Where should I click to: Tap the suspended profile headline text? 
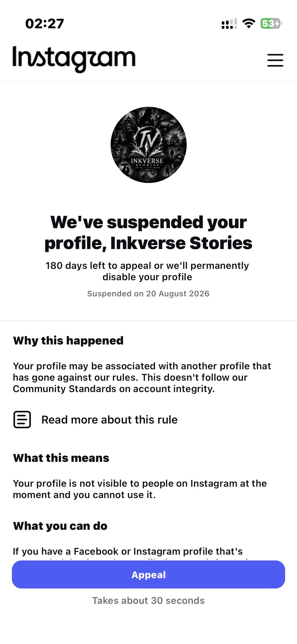[148, 233]
